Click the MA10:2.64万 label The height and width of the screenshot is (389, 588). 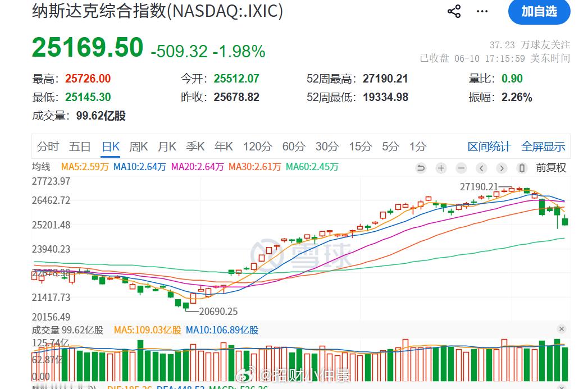click(x=139, y=167)
